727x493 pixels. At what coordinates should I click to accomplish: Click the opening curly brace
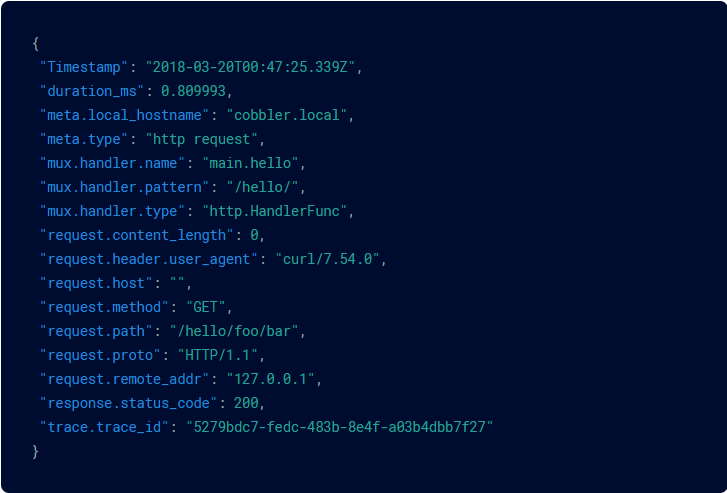coord(36,44)
